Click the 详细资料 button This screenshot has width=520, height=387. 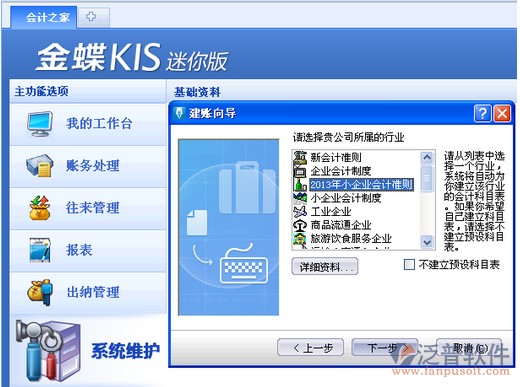point(325,267)
